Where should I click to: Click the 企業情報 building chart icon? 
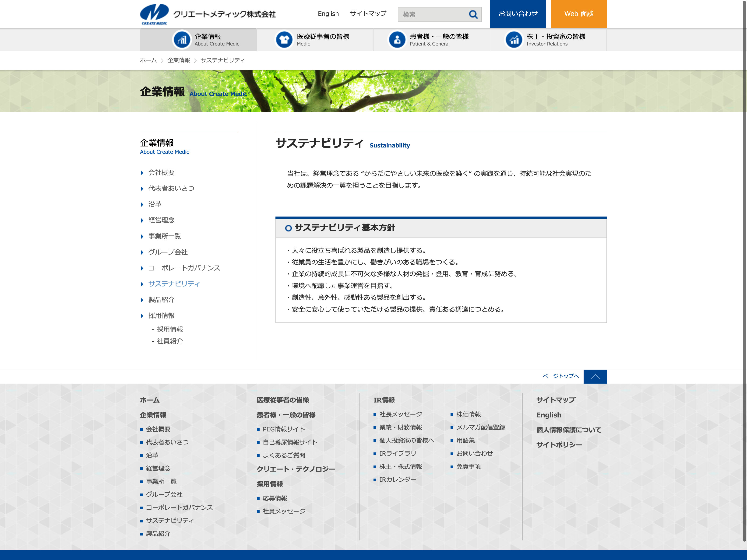click(182, 40)
